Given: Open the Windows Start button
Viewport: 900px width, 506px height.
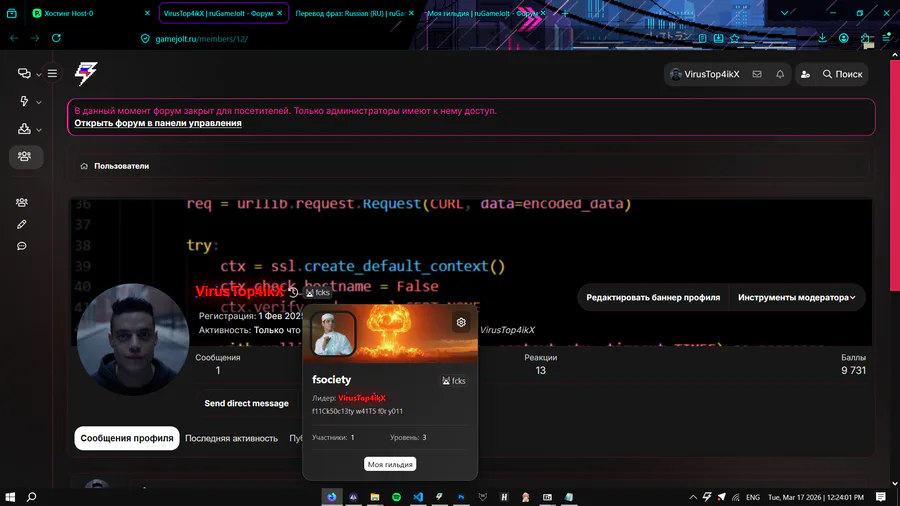Looking at the screenshot, I should (10, 497).
